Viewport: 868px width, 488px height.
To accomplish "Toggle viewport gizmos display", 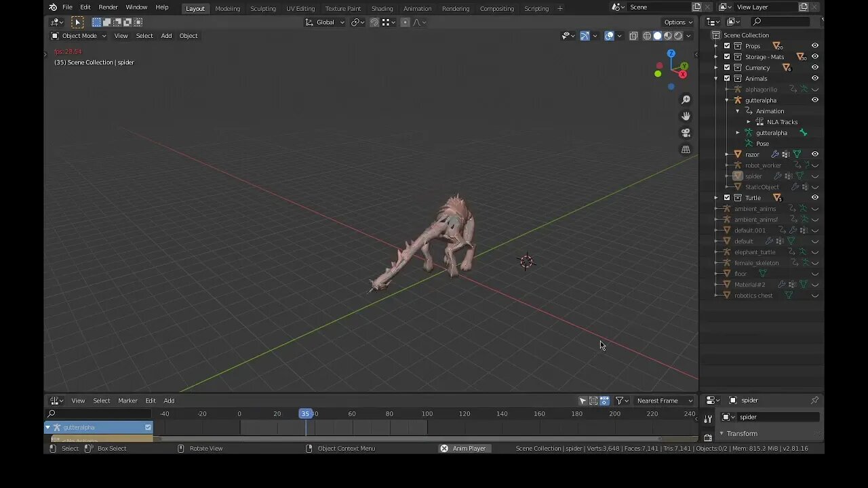I will 585,36.
